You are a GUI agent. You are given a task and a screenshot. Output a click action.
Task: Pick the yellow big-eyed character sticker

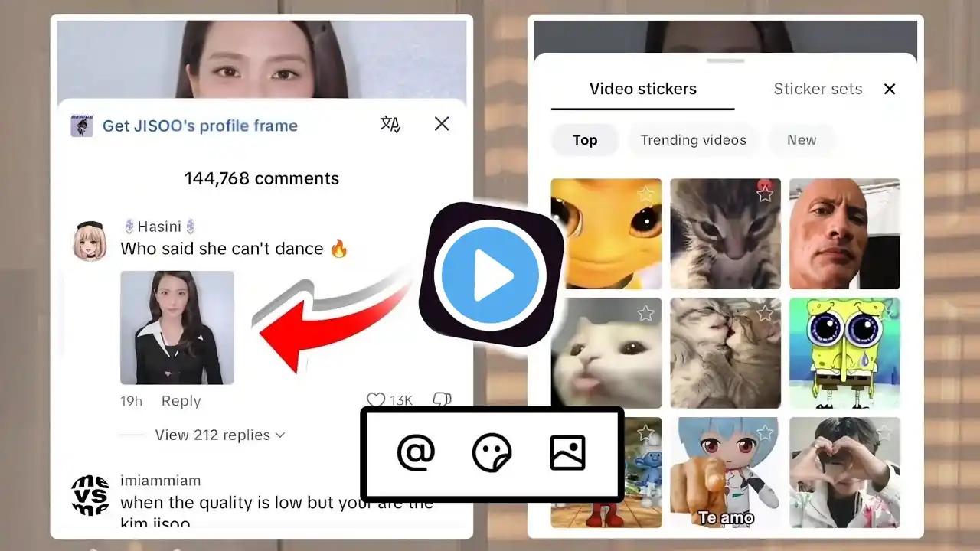(606, 233)
